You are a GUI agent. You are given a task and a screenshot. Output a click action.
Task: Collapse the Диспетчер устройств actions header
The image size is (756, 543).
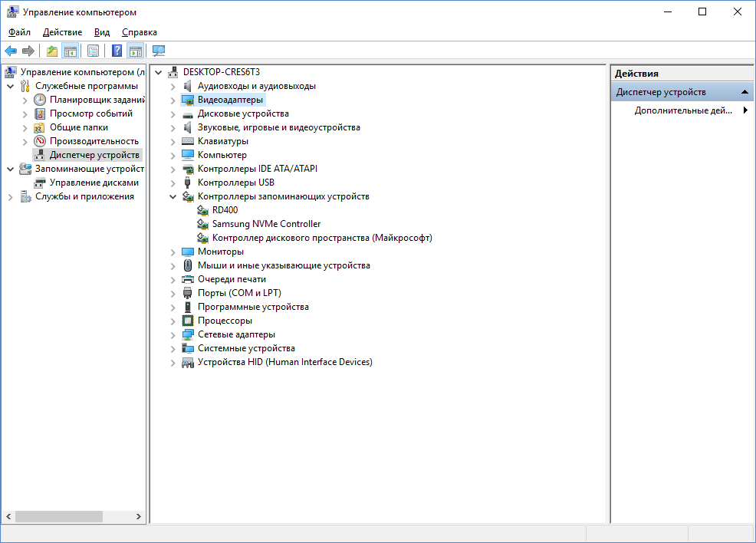(745, 91)
